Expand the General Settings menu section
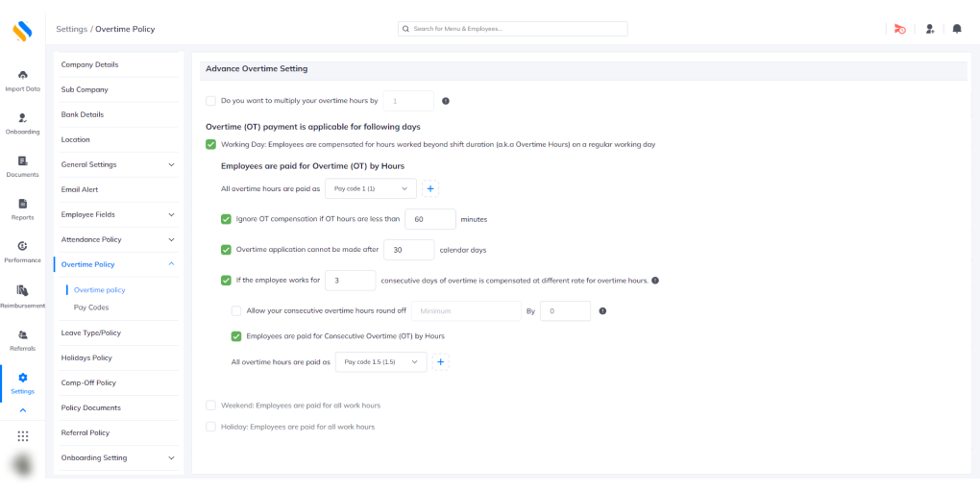Screen dimensions: 980x492 [118, 164]
